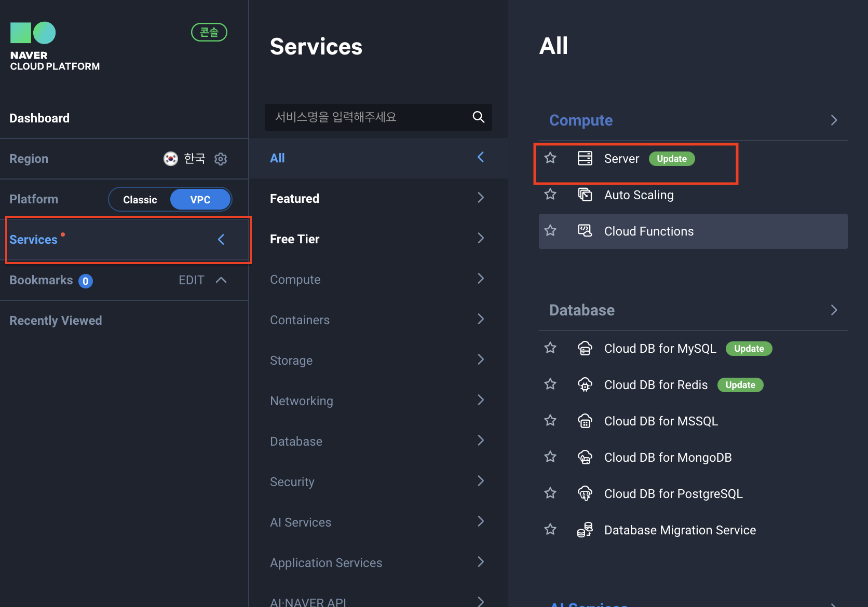Click the service name search field

click(x=378, y=117)
